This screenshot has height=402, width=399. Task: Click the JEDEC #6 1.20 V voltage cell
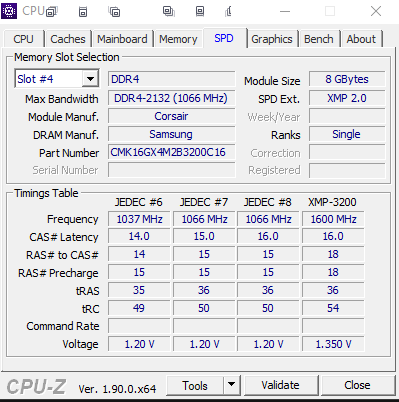[139, 344]
